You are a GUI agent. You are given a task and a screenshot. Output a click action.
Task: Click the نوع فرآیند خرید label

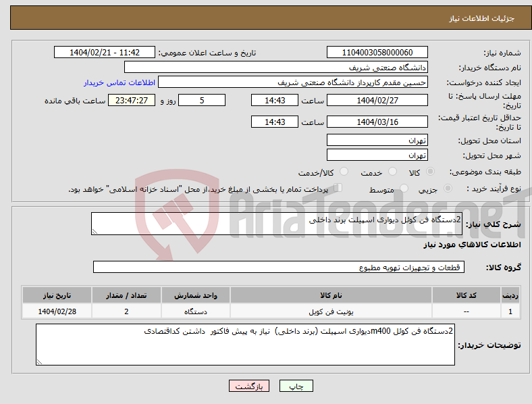(x=494, y=188)
